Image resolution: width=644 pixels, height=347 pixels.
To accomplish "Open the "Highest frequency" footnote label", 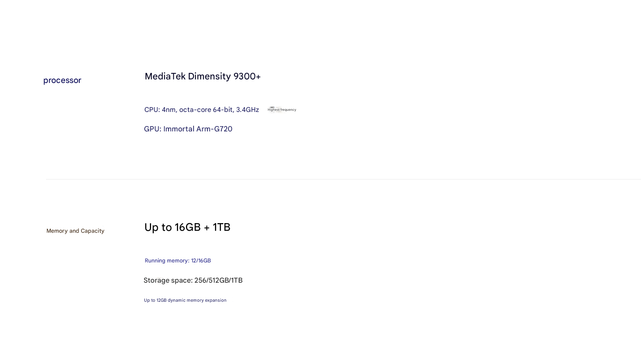I will pyautogui.click(x=282, y=110).
